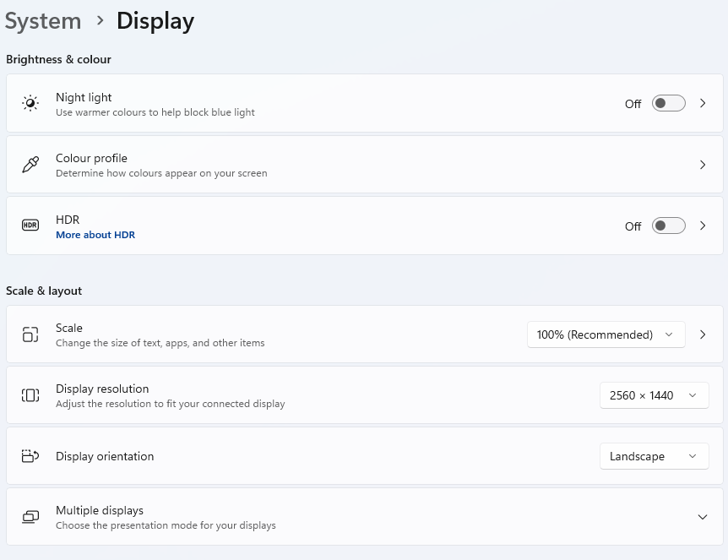Open Colour profile page chevron

[x=703, y=165]
